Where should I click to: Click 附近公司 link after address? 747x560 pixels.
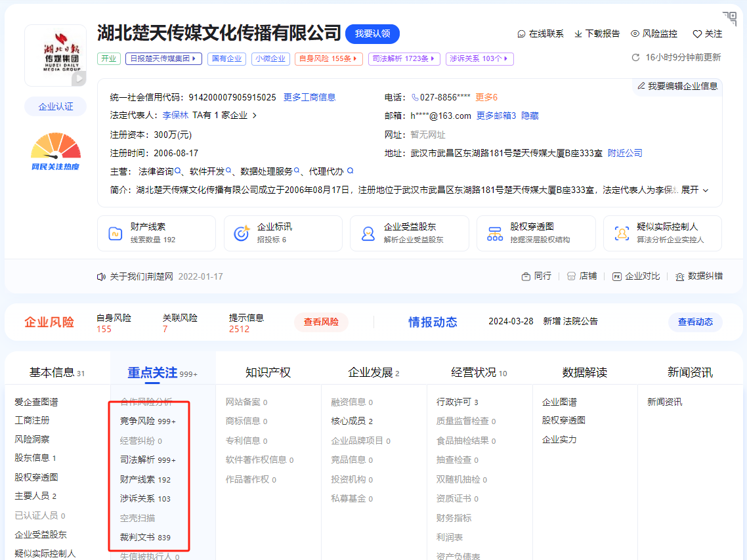[625, 153]
